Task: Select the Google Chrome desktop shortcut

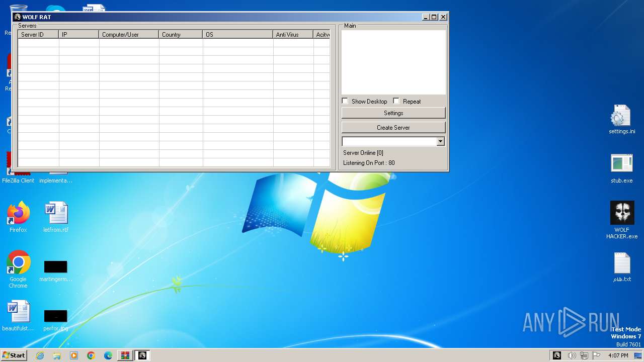Action: coord(18,269)
